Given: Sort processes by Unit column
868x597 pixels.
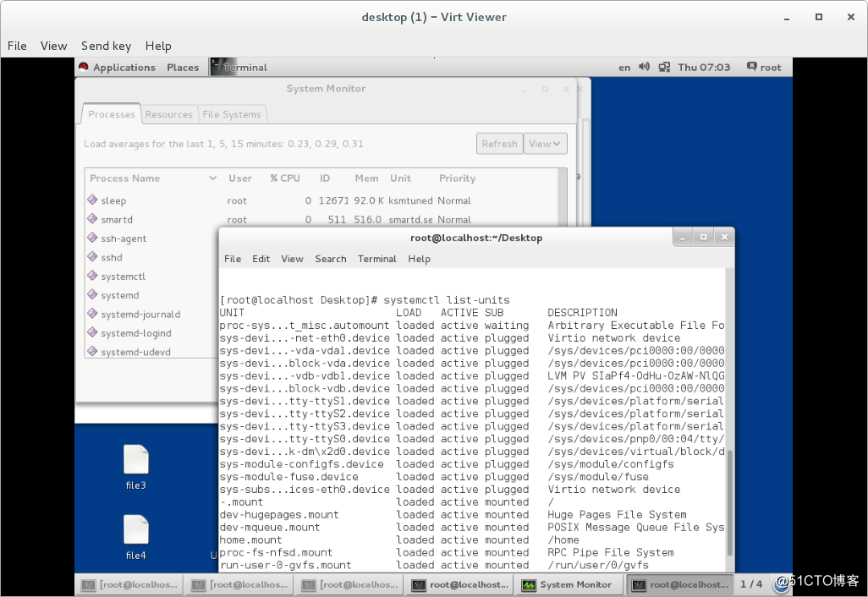Looking at the screenshot, I should [x=400, y=178].
